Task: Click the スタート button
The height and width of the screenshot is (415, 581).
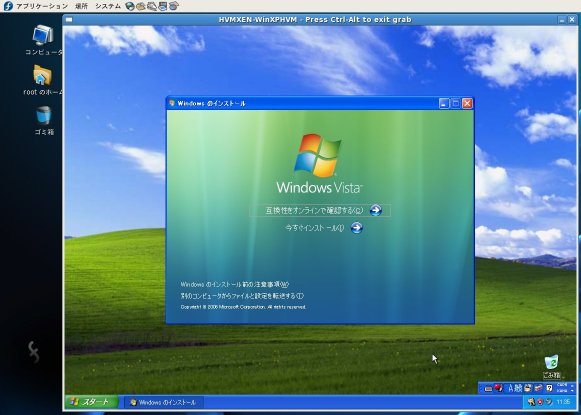Action: coord(92,402)
